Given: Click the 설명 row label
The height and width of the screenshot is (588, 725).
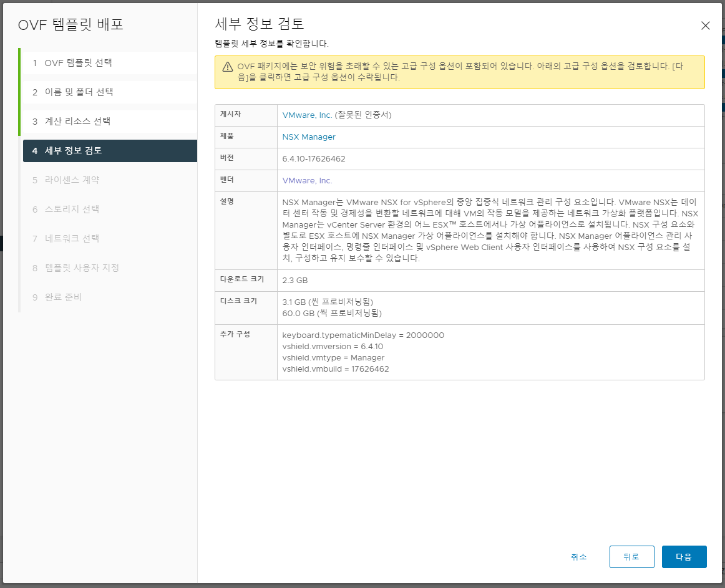Looking at the screenshot, I should coord(226,201).
